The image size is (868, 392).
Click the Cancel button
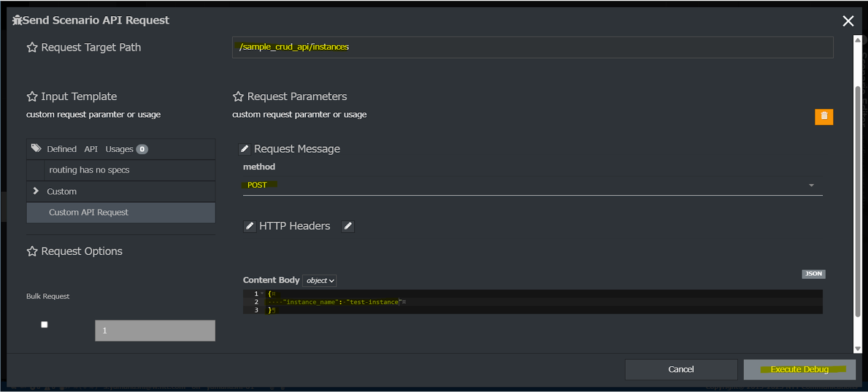(681, 369)
